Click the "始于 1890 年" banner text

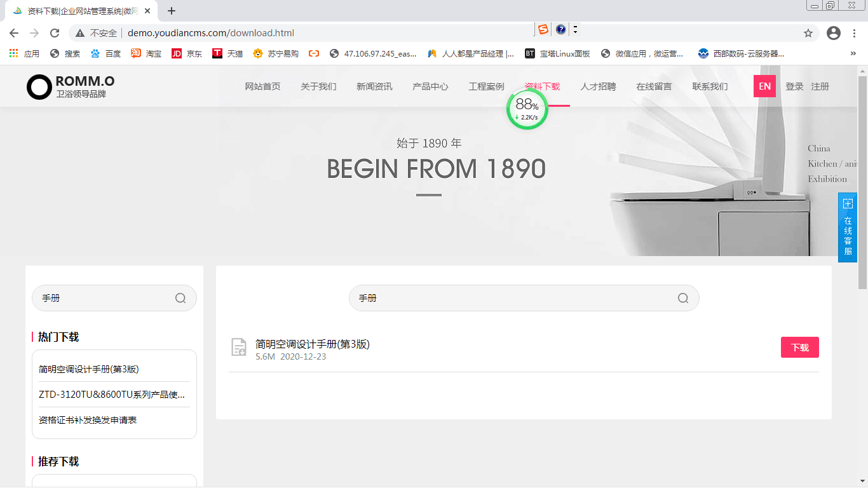pyautogui.click(x=429, y=143)
